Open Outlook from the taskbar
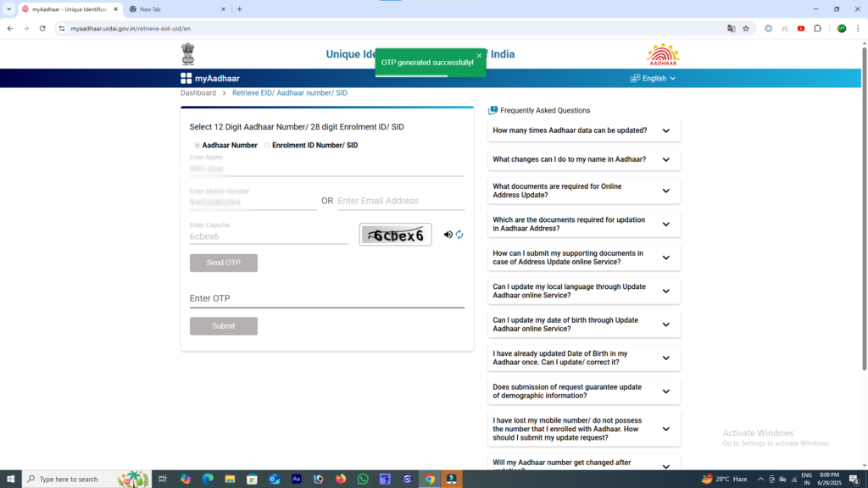The image size is (868, 488). [275, 480]
